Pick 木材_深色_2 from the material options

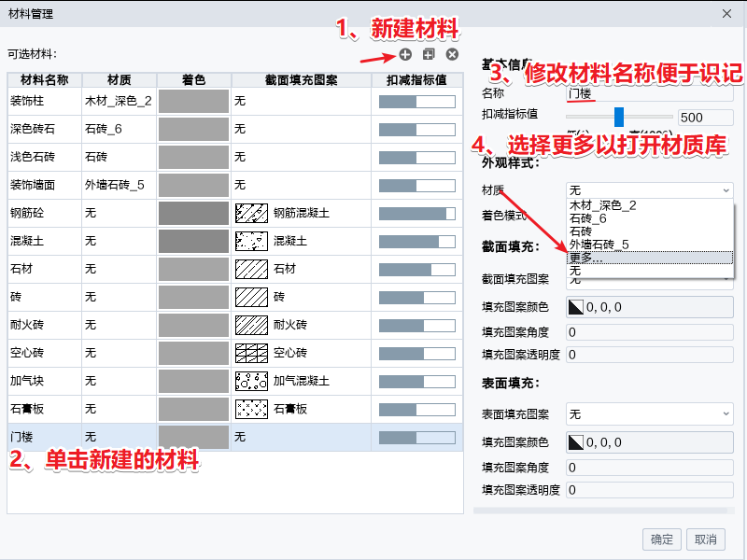602,205
